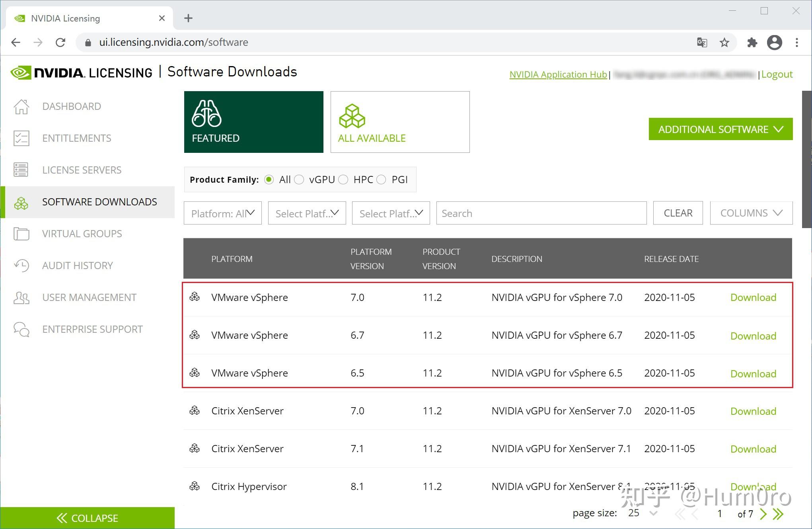Open the Columns dropdown

point(751,213)
